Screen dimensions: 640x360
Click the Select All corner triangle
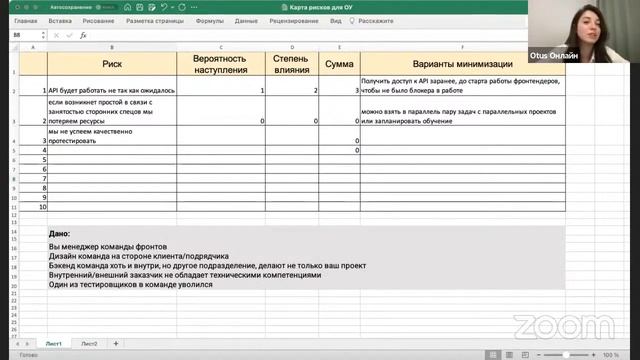coord(15,47)
